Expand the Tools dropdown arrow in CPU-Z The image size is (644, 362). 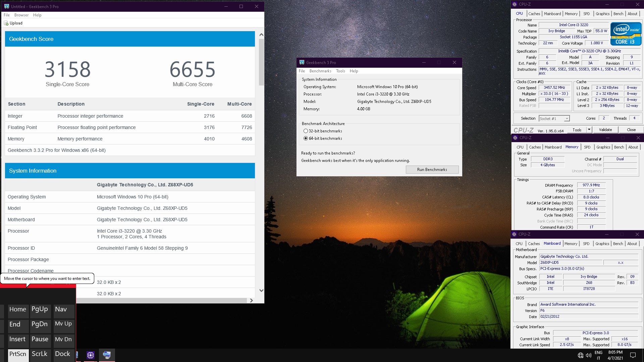(589, 130)
